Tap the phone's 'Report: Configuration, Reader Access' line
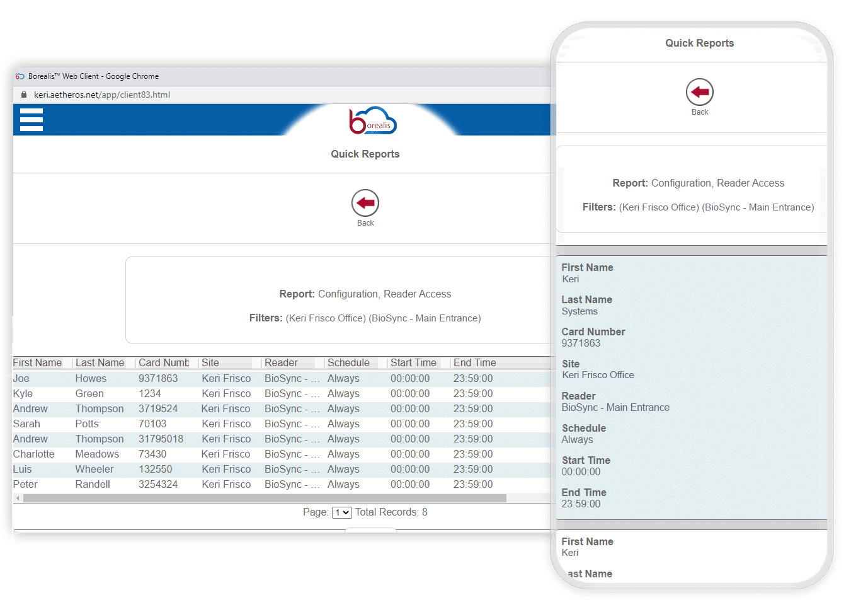This screenshot has width=868, height=600. tap(699, 183)
